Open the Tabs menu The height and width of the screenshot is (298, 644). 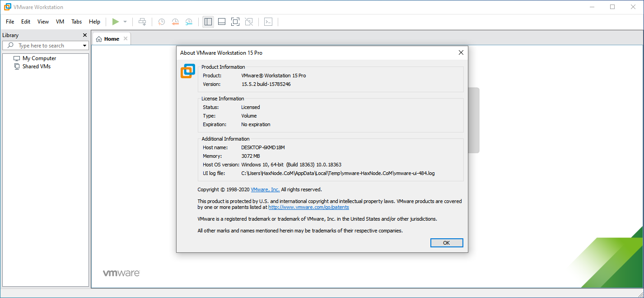tap(77, 22)
